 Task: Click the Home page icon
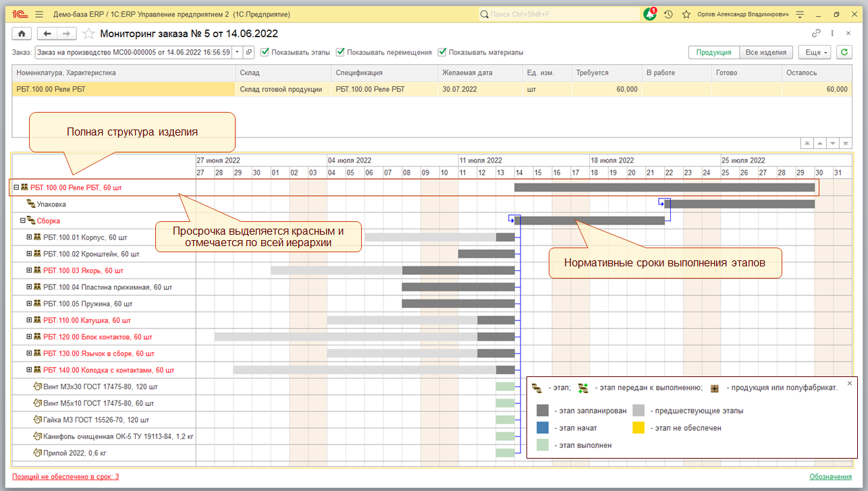[22, 34]
